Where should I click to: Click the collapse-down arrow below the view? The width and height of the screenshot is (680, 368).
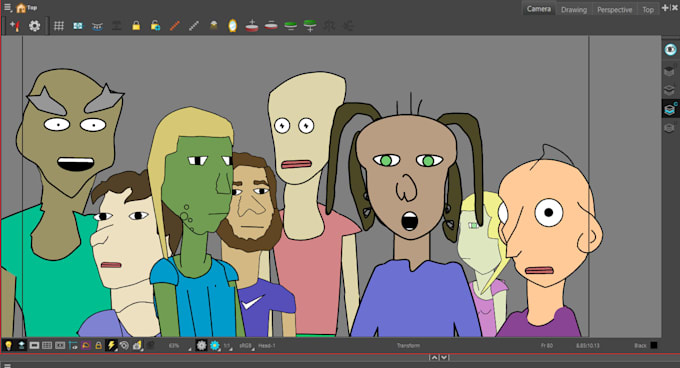(x=444, y=358)
